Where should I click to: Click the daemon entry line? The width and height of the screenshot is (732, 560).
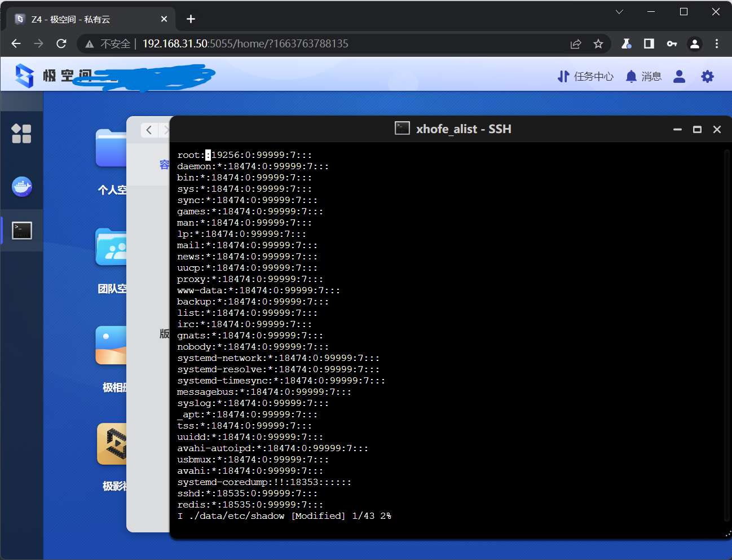(x=253, y=166)
